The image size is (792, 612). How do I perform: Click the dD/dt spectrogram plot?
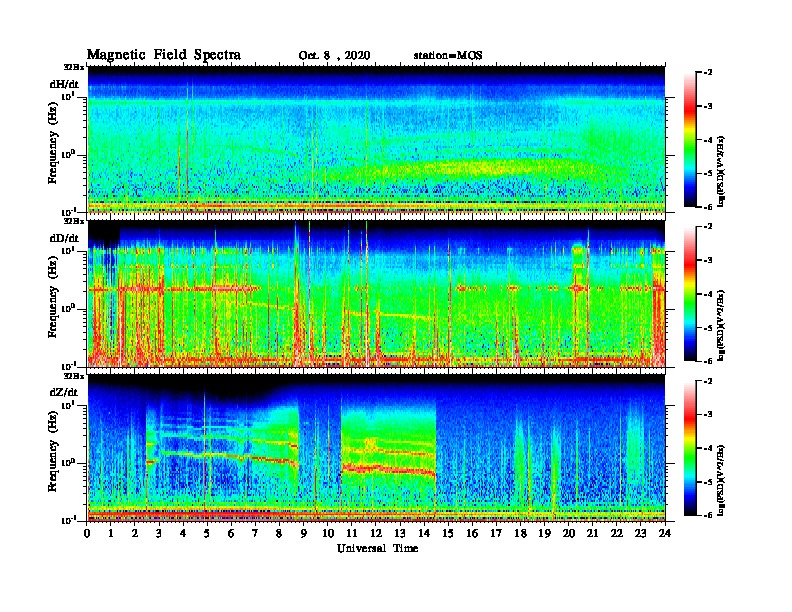376,294
